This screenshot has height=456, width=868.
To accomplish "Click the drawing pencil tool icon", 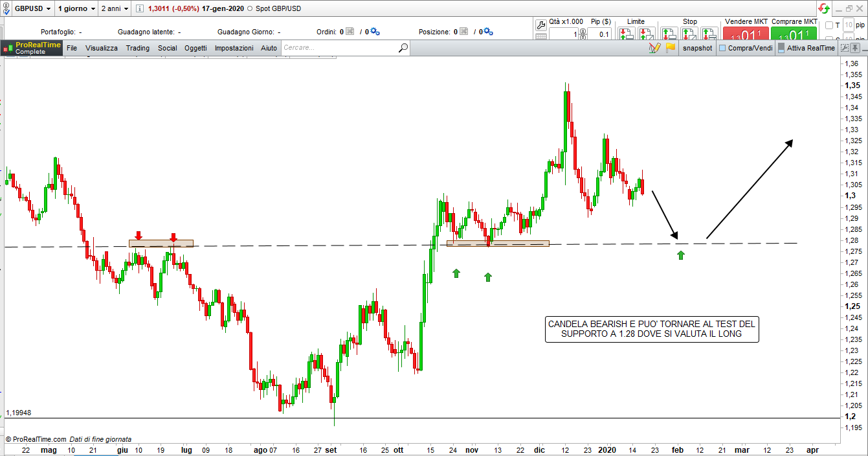I will (x=654, y=48).
